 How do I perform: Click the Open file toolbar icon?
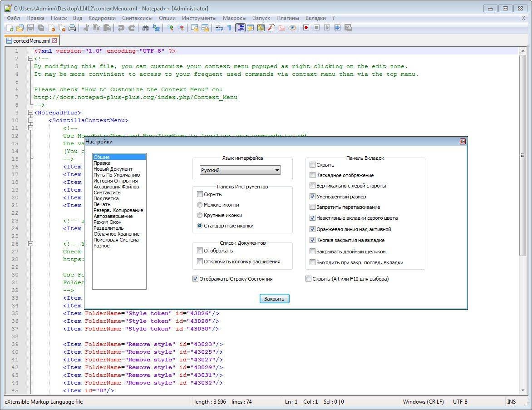pos(20,28)
